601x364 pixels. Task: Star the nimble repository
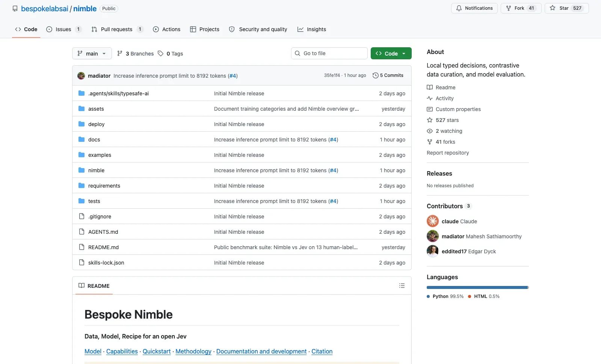pyautogui.click(x=566, y=8)
